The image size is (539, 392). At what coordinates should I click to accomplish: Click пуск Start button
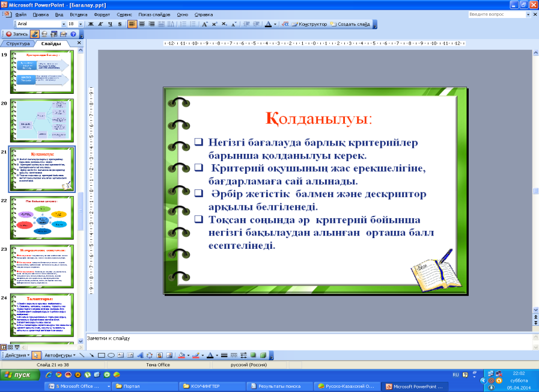point(20,375)
